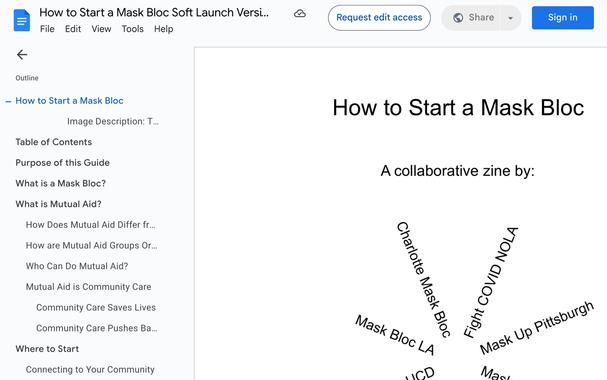This screenshot has width=607, height=380.
Task: Click the globe icon in Share button
Action: point(458,18)
